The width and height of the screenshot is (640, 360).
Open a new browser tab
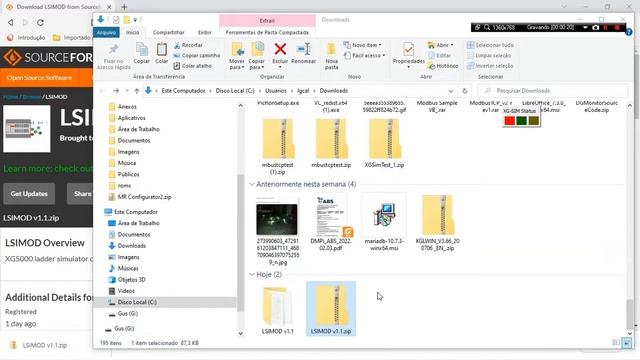click(124, 7)
